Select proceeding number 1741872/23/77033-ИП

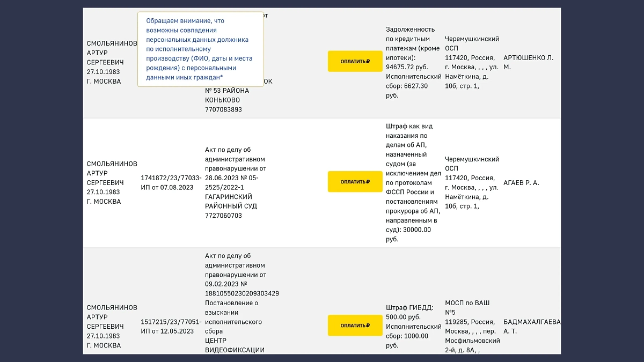pyautogui.click(x=171, y=182)
